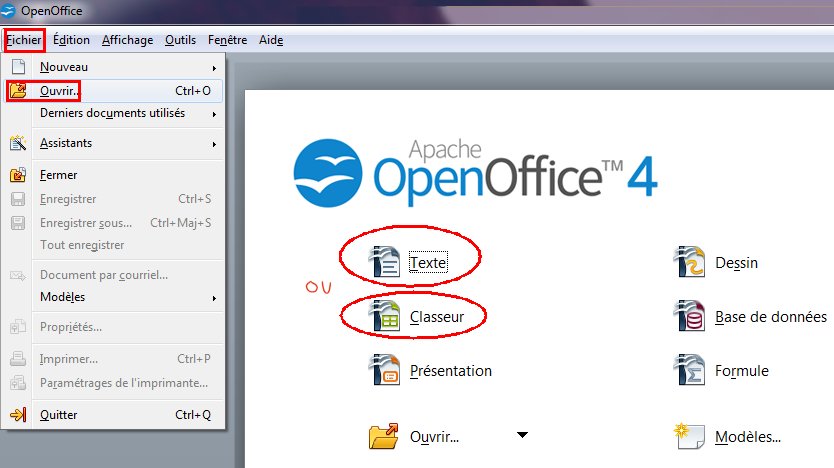
Task: Select Ouvrir... in the Fichier menu
Action: pyautogui.click(x=60, y=91)
